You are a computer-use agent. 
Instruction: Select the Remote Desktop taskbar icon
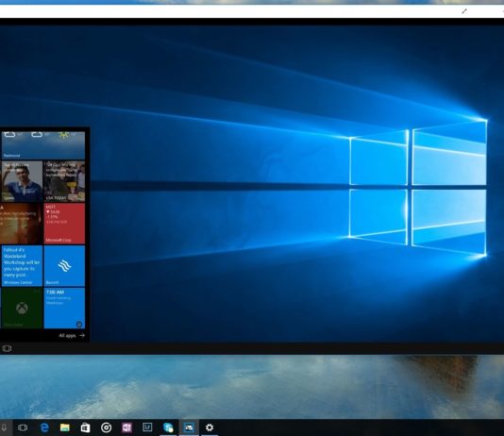[x=189, y=428]
